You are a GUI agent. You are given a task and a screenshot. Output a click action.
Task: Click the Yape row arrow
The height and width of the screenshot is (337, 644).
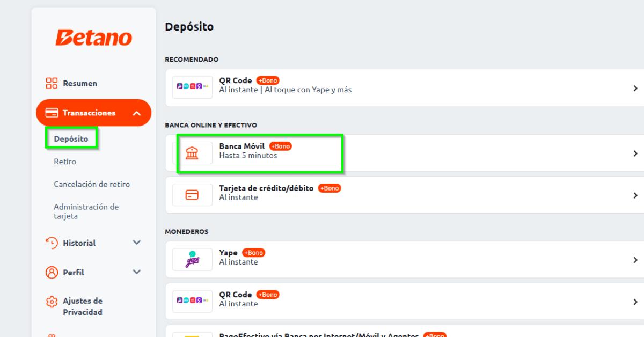pos(635,260)
